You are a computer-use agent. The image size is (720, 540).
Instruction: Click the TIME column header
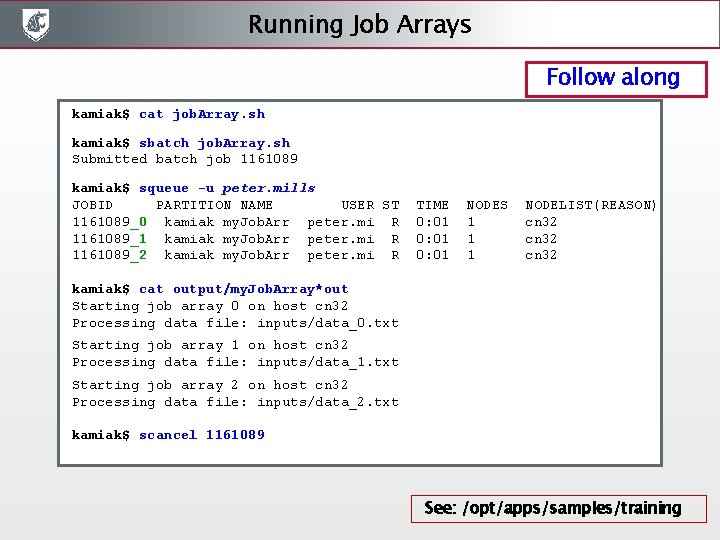(433, 205)
